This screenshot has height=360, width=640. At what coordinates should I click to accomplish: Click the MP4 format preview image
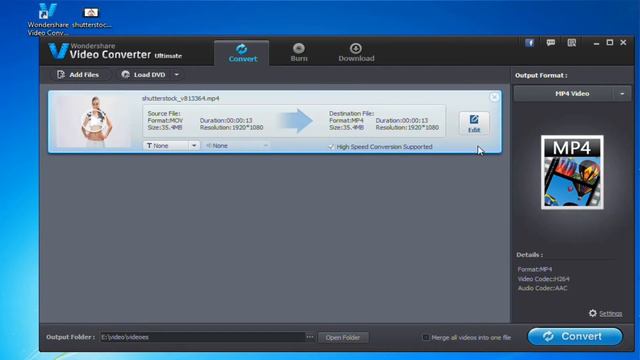coord(572,172)
